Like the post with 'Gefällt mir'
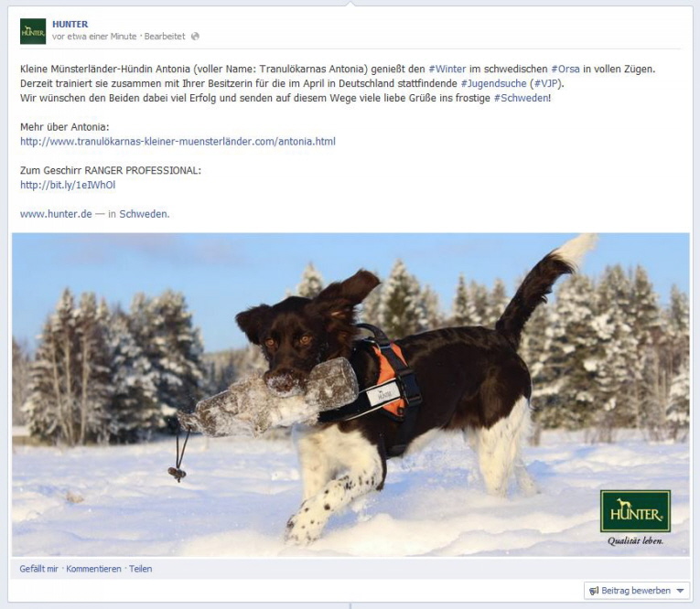This screenshot has height=609, width=700. [x=38, y=569]
